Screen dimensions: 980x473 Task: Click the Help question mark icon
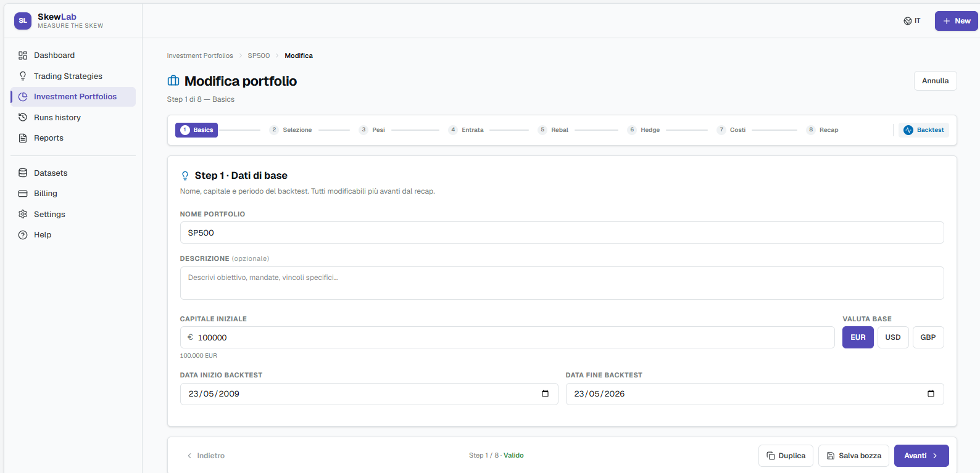pos(23,235)
